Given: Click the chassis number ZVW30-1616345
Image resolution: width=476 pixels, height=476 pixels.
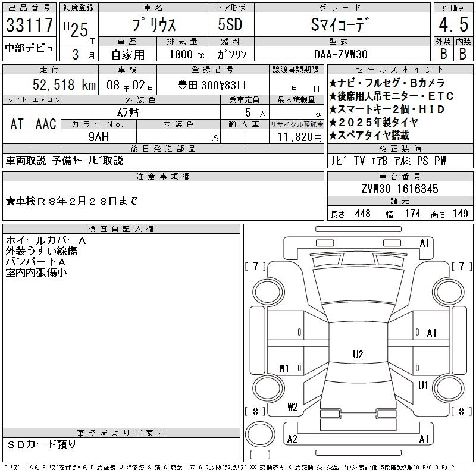Looking at the screenshot, I should tap(399, 189).
